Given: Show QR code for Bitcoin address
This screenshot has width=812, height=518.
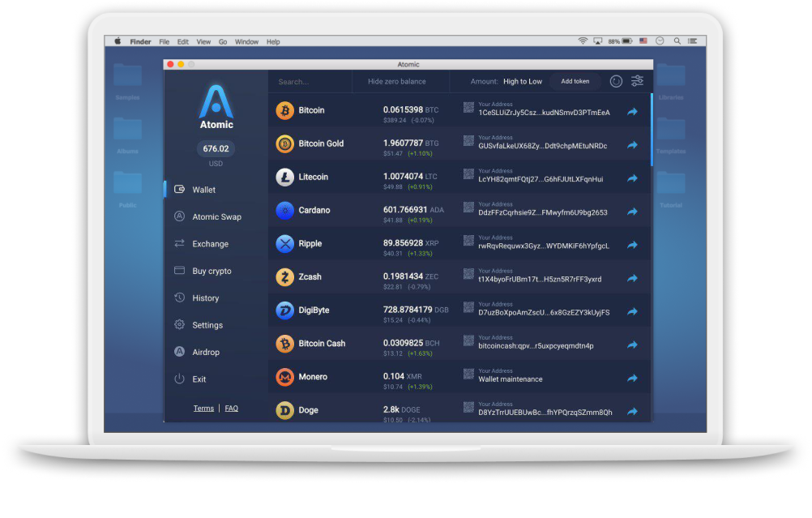Looking at the screenshot, I should (468, 107).
